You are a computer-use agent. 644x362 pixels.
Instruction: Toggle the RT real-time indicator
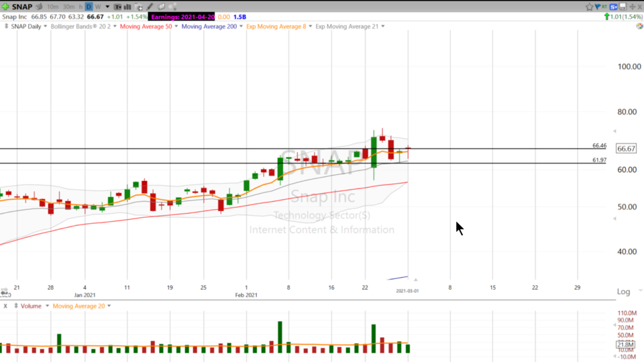[x=604, y=7]
